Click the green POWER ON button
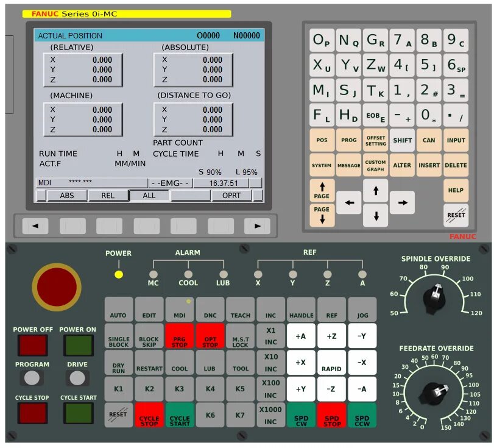 point(78,345)
